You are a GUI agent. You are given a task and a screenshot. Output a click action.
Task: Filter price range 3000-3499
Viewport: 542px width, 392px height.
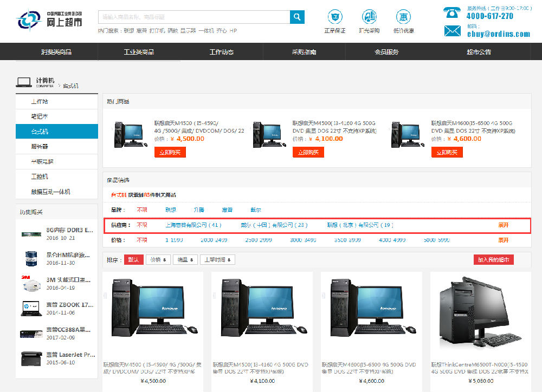coord(303,240)
